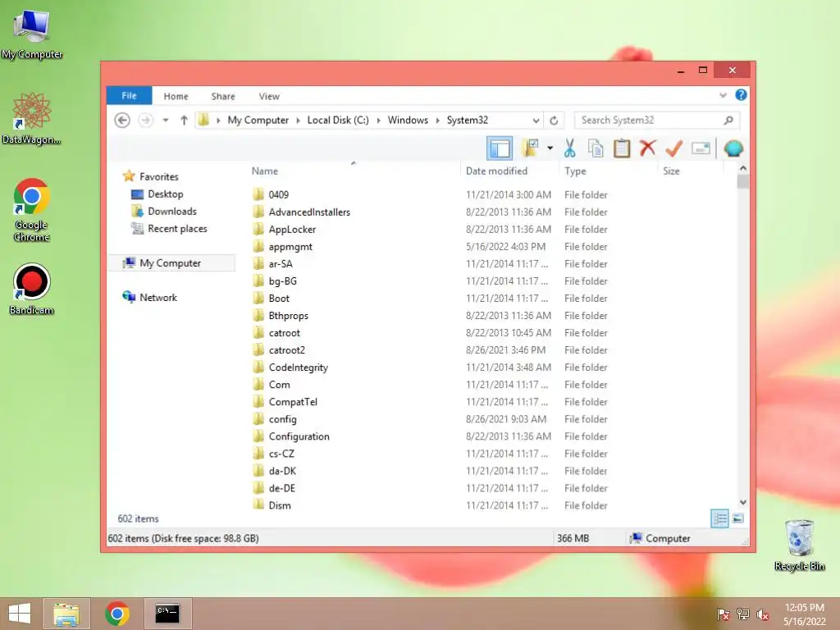Open File Explorer from the taskbar
The width and height of the screenshot is (840, 630).
tap(66, 614)
